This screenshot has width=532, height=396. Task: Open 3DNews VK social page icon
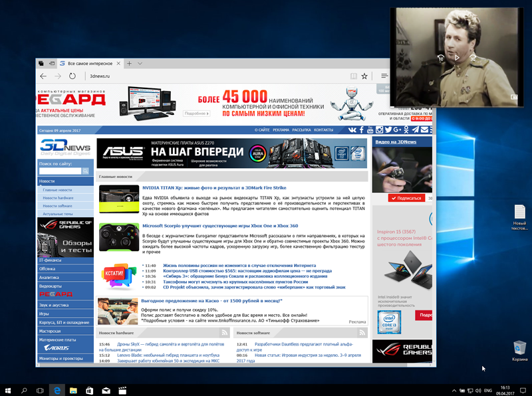(352, 130)
